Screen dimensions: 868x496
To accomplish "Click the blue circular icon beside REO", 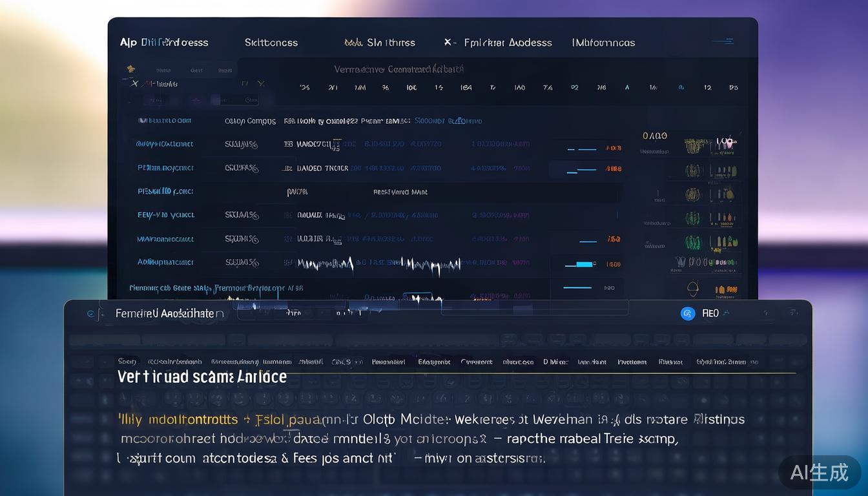I will 688,313.
